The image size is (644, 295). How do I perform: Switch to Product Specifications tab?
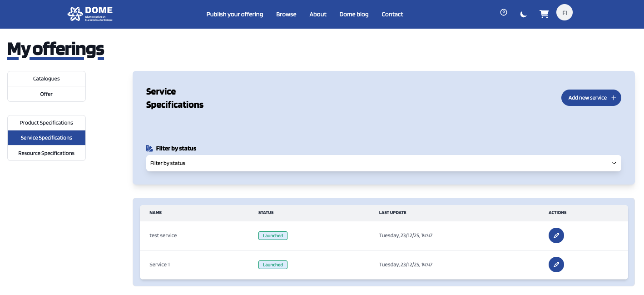pos(46,123)
